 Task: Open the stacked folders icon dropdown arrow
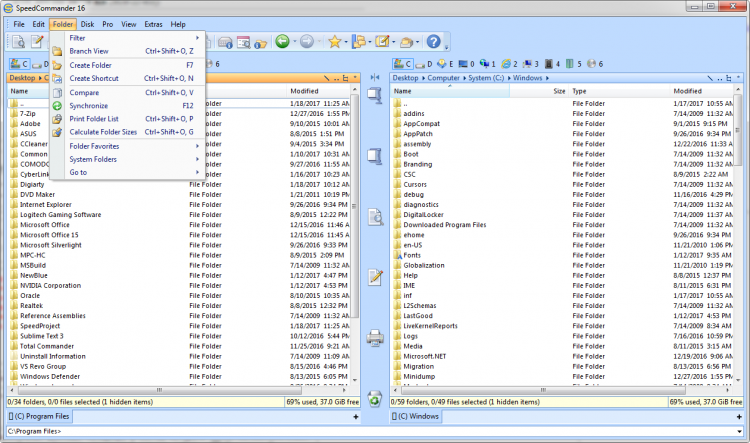[x=418, y=42]
